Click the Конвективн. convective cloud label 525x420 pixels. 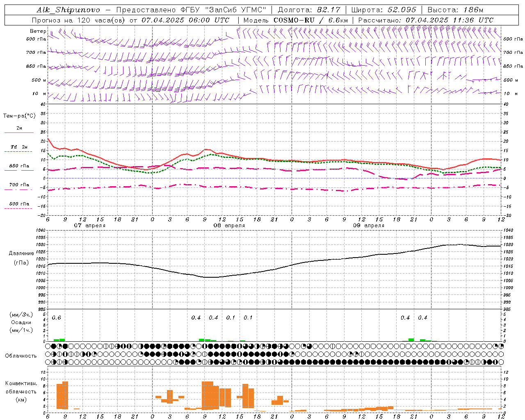coord(21,383)
